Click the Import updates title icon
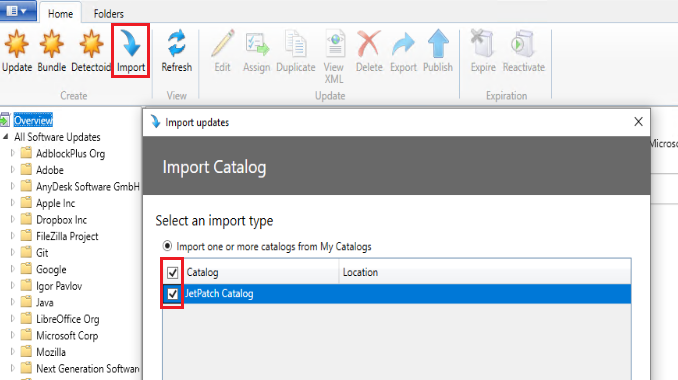The image size is (678, 380). 155,122
